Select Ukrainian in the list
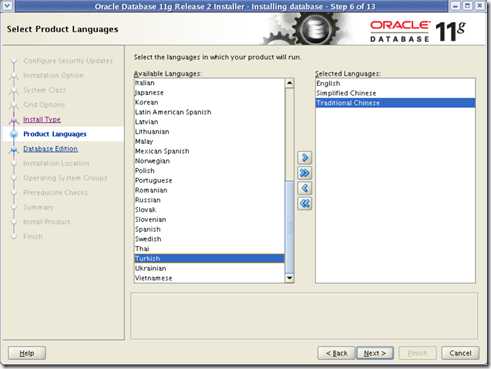 (209, 268)
